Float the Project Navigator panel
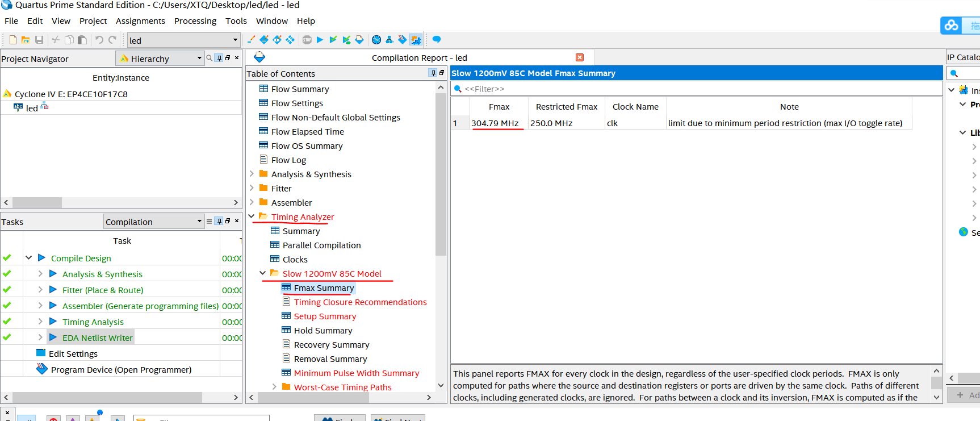980x421 pixels. pos(228,58)
